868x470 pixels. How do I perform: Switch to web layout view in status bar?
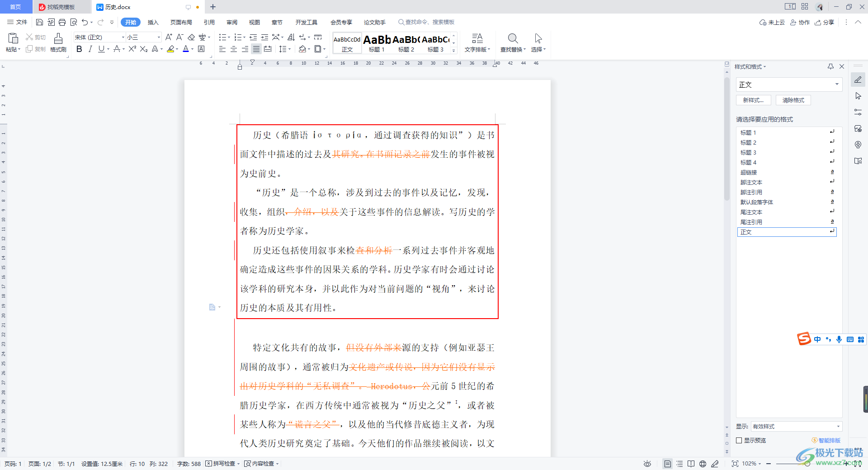click(703, 464)
